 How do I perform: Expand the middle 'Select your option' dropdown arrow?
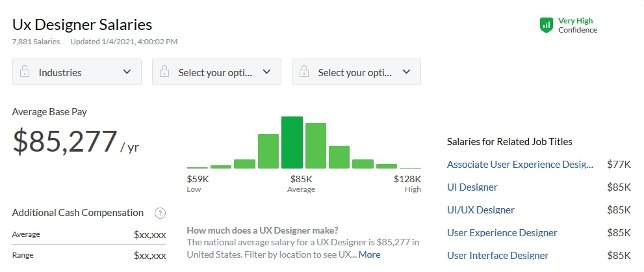click(x=266, y=72)
